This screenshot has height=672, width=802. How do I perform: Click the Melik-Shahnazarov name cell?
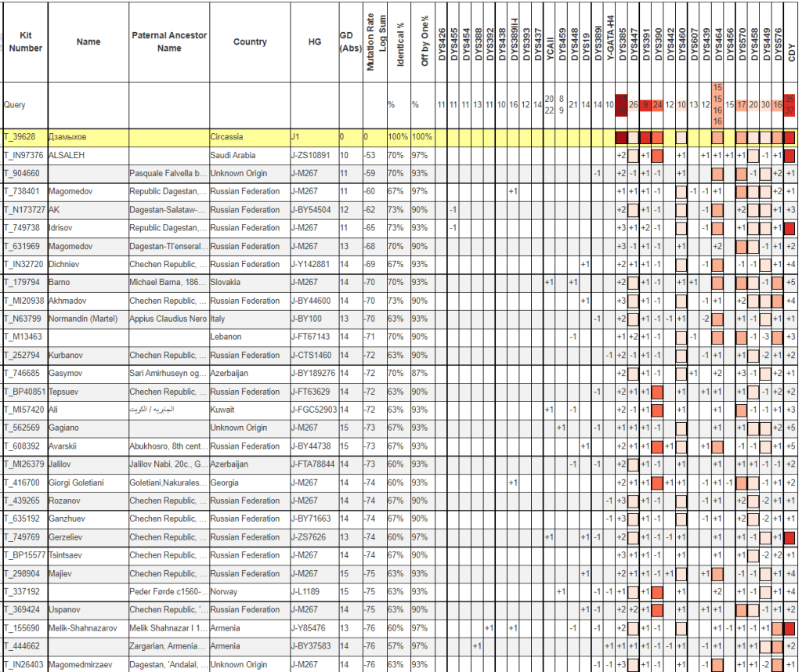click(x=86, y=628)
